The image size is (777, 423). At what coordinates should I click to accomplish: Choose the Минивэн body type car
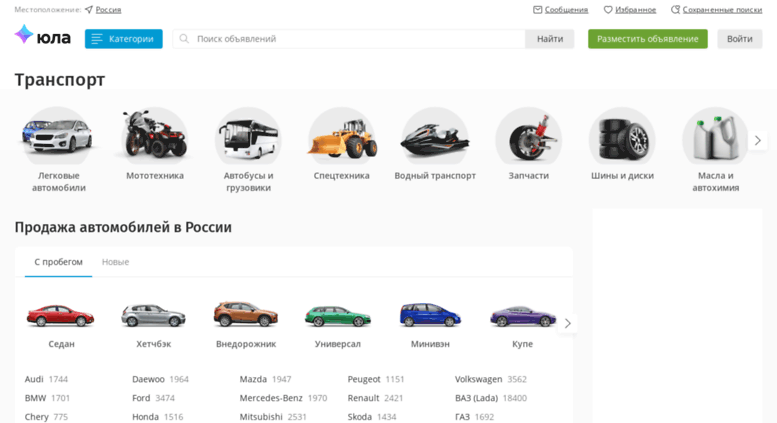(x=430, y=315)
